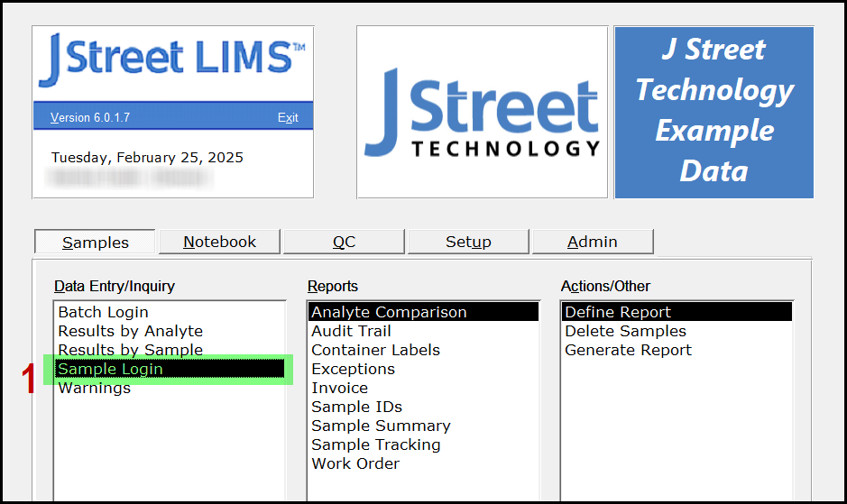Image resolution: width=847 pixels, height=504 pixels.
Task: Select Results by Analyte entry
Action: point(170,331)
